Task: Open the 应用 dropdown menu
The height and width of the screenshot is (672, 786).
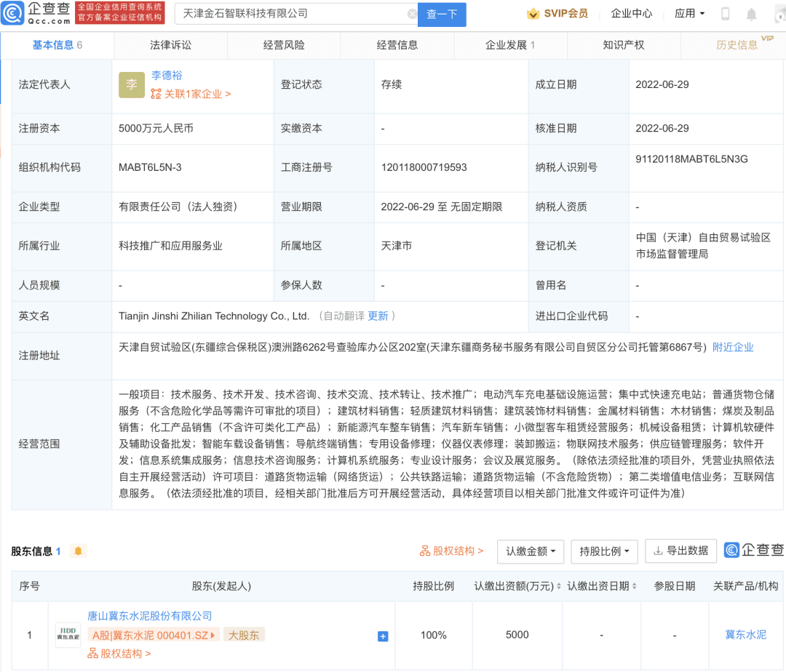Action: coord(688,14)
